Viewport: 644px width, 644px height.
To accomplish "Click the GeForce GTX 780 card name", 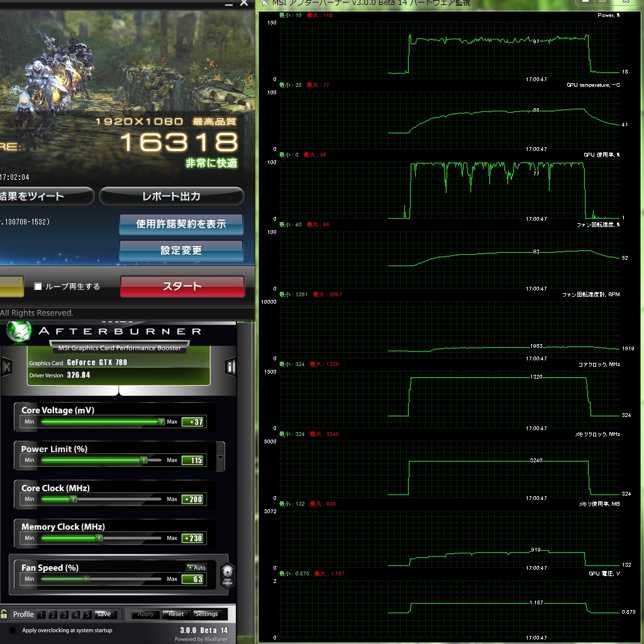I will [97, 362].
